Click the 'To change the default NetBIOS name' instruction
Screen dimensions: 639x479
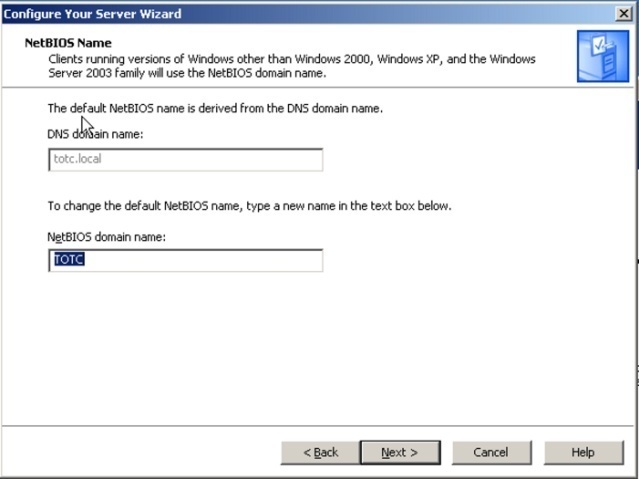[249, 206]
